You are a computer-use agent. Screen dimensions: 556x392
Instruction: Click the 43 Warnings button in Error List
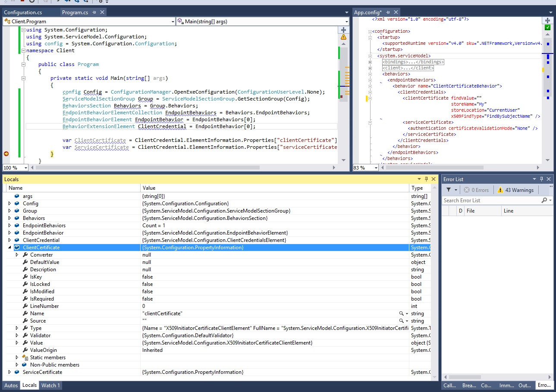pyautogui.click(x=516, y=190)
